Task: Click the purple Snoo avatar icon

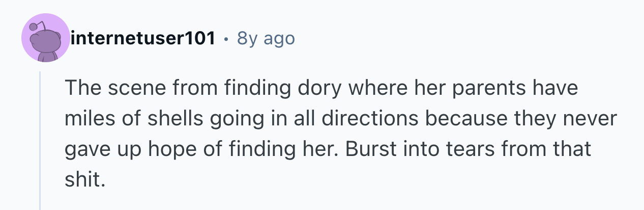Action: point(45,38)
